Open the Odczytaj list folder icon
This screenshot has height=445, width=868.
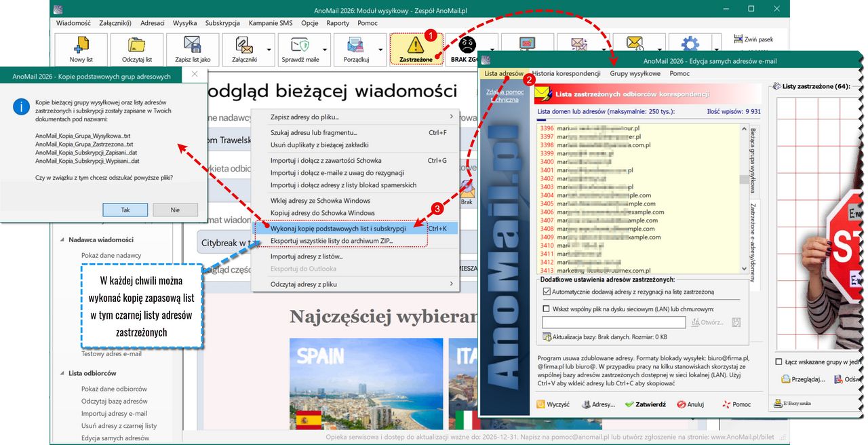[136, 45]
